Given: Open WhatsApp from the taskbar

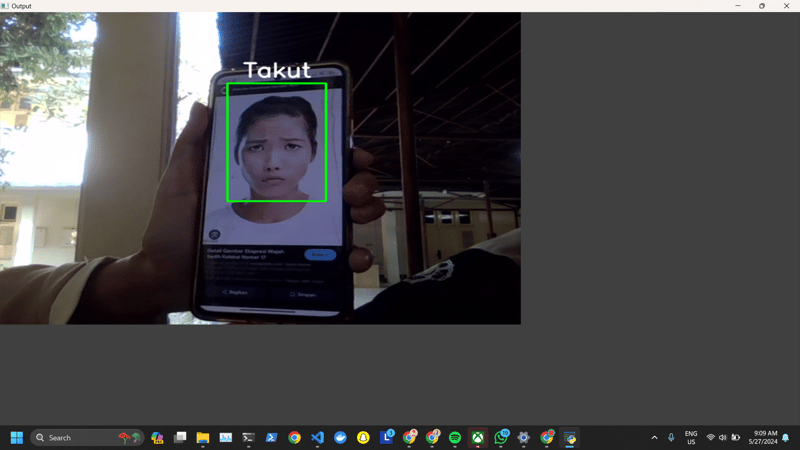Looking at the screenshot, I should [x=501, y=438].
